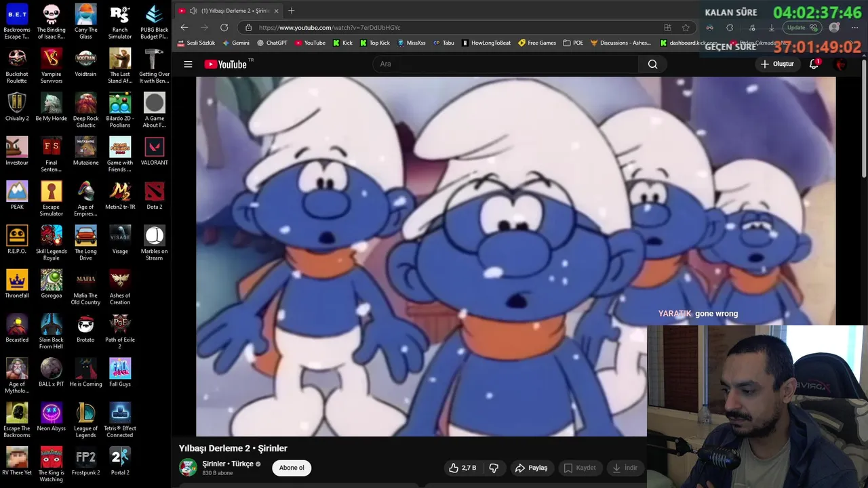Click the Şirinler channel avatar
Image resolution: width=868 pixels, height=488 pixels.
click(x=188, y=468)
